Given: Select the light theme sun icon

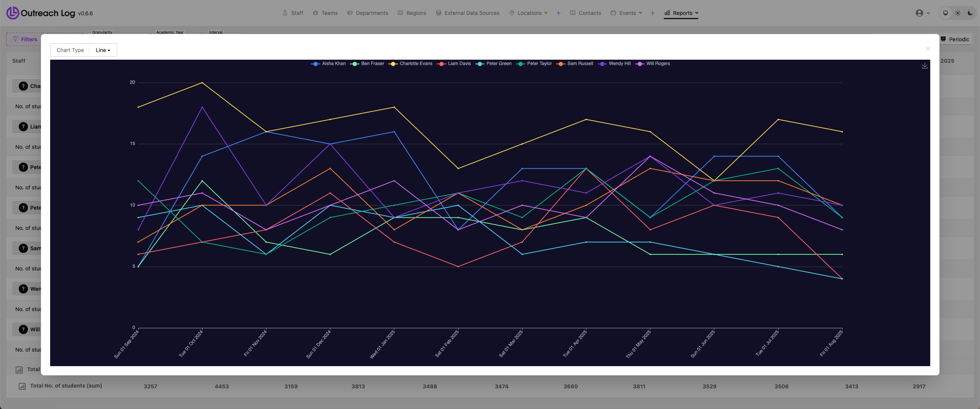Looking at the screenshot, I should 958,13.
